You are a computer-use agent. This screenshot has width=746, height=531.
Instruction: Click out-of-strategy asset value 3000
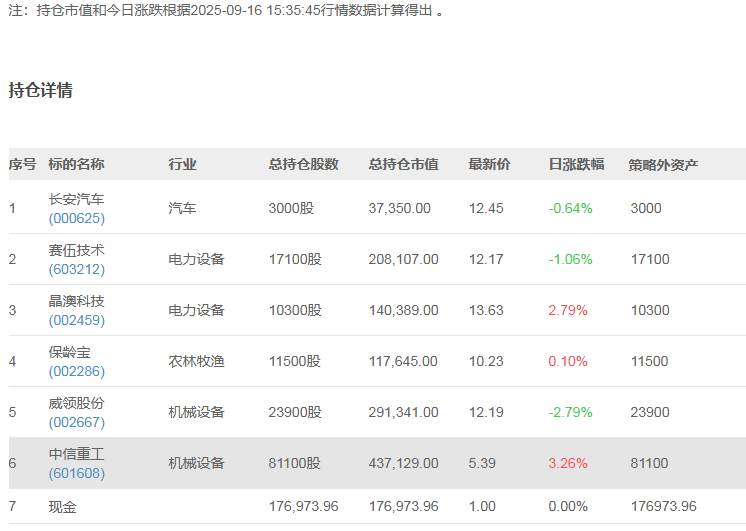tap(646, 208)
